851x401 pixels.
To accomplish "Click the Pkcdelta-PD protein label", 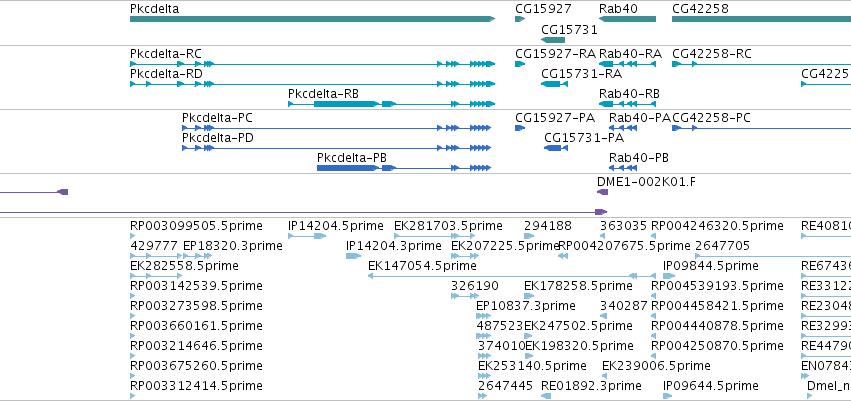I will [x=218, y=138].
